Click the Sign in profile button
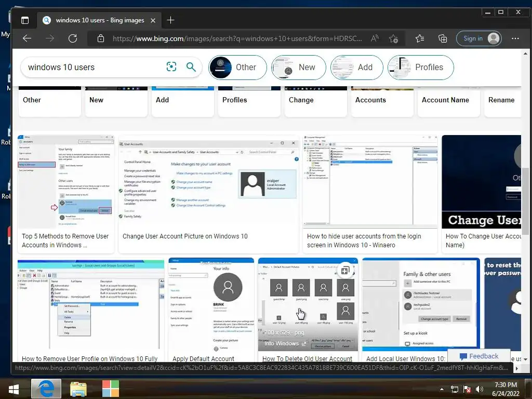Screen dimensions: 532x399 pyautogui.click(x=479, y=38)
